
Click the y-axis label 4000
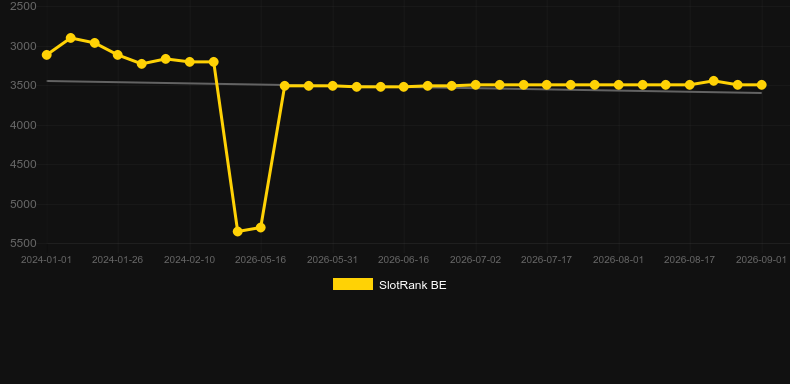point(23,125)
